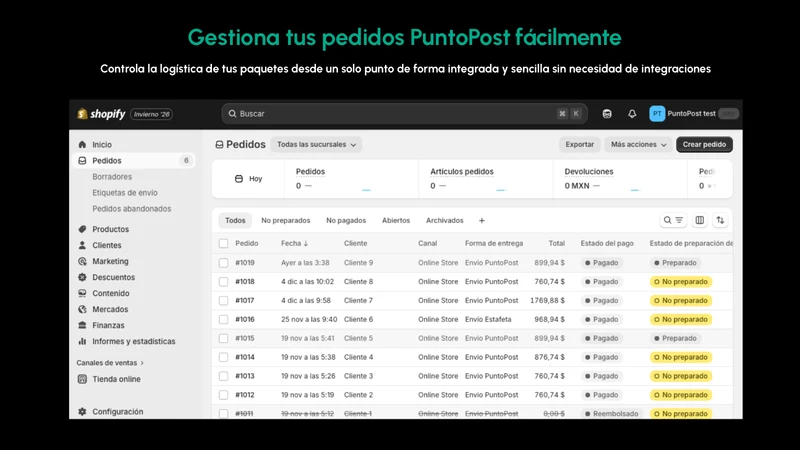The image size is (800, 450).
Task: Click the Descuentos icon
Action: click(x=82, y=277)
